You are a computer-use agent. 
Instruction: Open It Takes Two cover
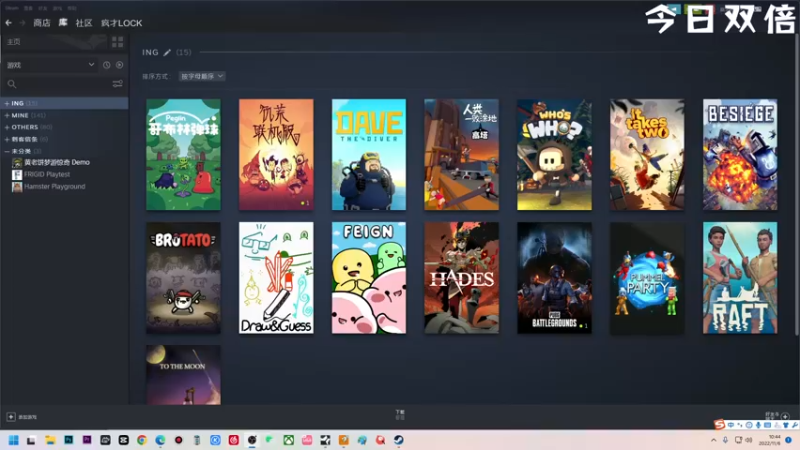647,155
